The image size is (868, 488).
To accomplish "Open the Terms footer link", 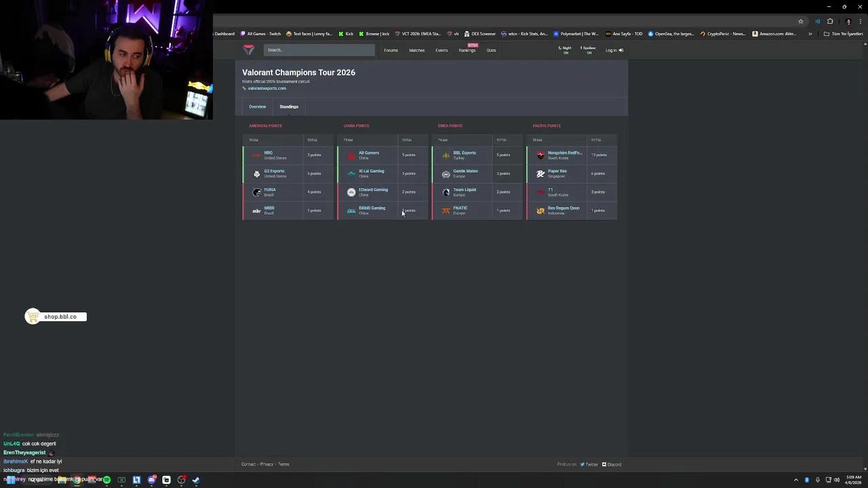I will [x=283, y=464].
